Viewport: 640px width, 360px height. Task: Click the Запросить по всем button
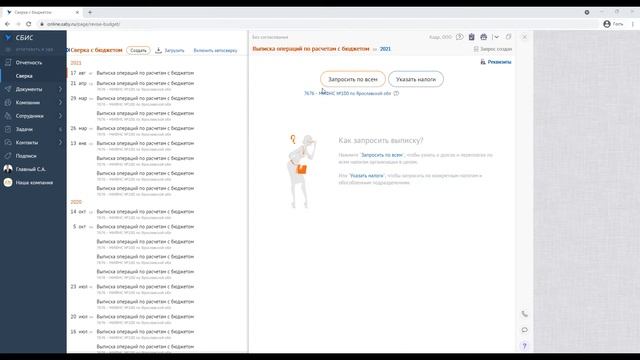click(x=353, y=79)
